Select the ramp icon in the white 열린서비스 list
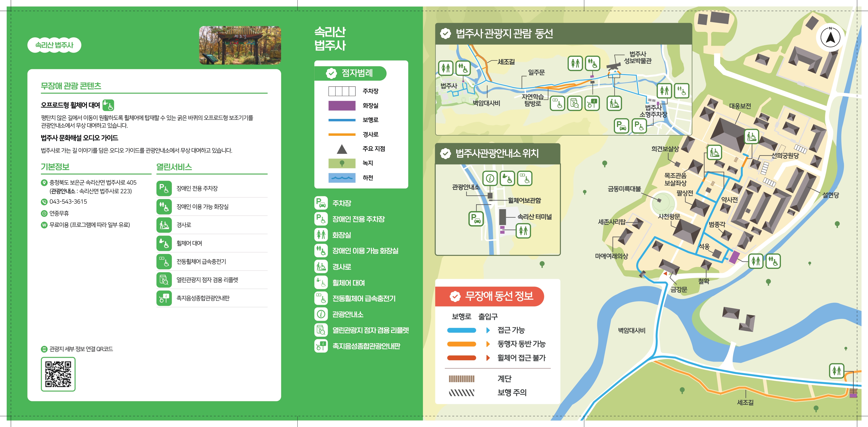The image size is (868, 427). [x=164, y=225]
